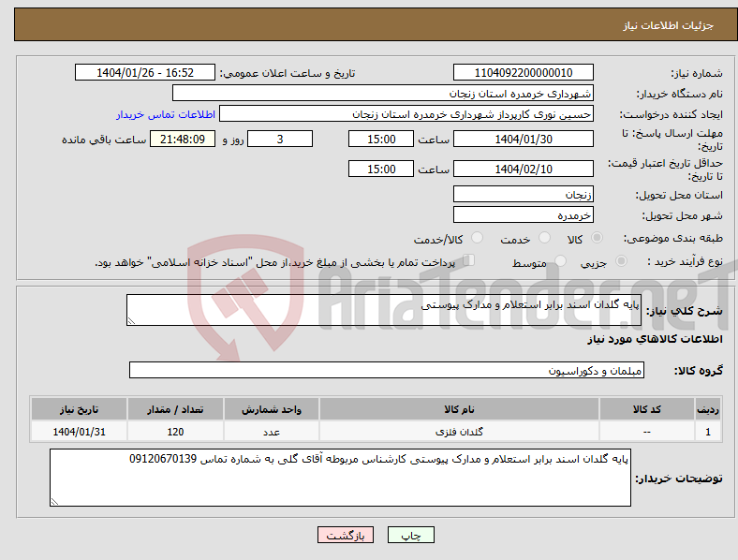Click the remaining time field 21:48:09

pyautogui.click(x=183, y=140)
